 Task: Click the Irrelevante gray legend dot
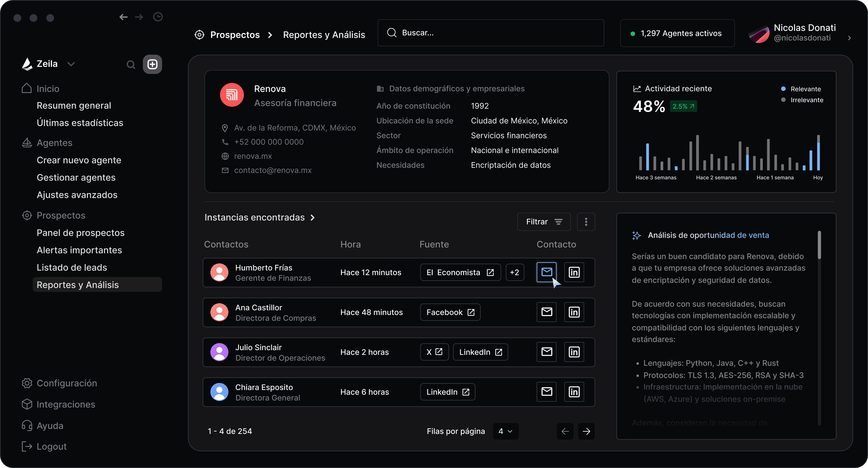[783, 100]
